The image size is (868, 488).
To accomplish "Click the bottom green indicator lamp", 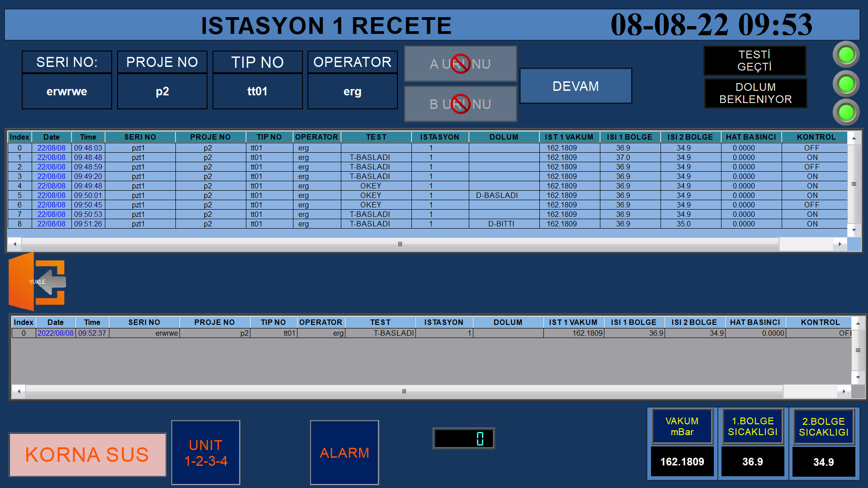I will (x=846, y=112).
